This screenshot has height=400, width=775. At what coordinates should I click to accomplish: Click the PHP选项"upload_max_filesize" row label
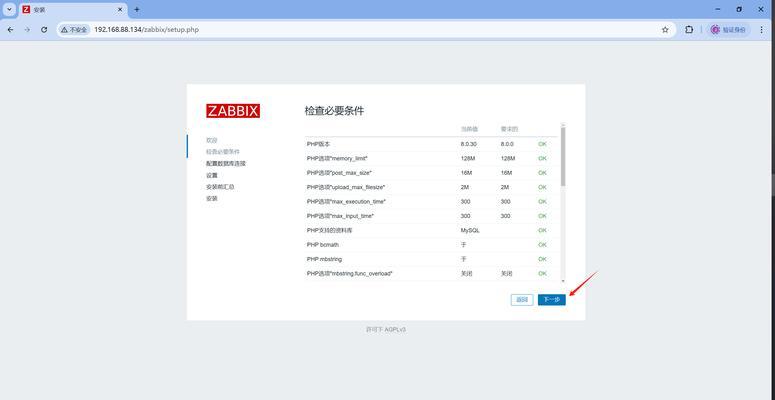345,187
